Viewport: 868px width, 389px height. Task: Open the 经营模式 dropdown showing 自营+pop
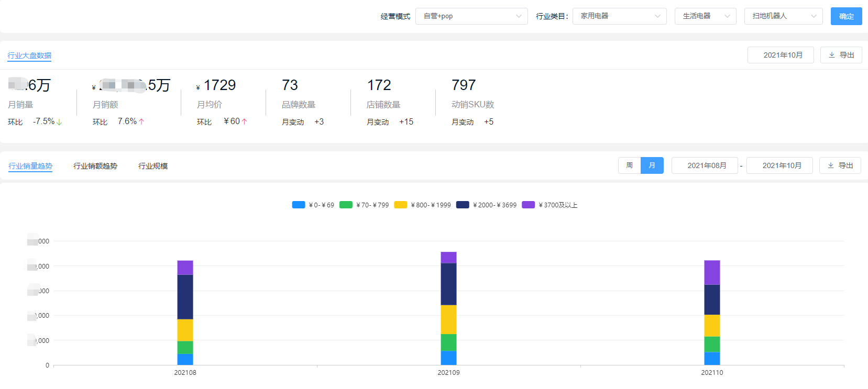click(x=471, y=16)
